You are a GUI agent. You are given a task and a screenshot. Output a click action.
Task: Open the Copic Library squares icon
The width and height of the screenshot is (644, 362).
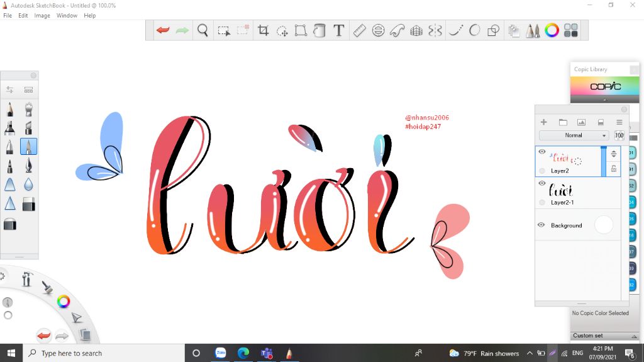point(570,30)
